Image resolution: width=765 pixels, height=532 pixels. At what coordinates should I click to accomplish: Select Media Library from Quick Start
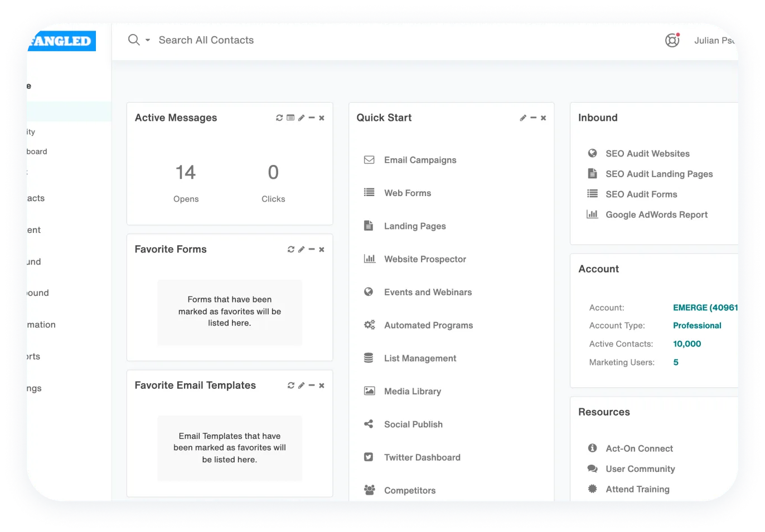tap(411, 391)
